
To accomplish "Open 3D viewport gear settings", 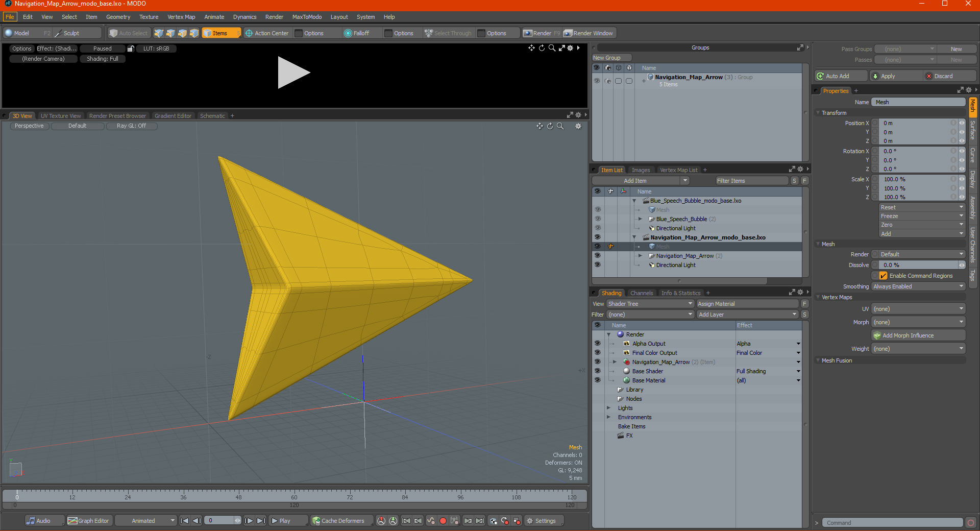I will pyautogui.click(x=578, y=126).
